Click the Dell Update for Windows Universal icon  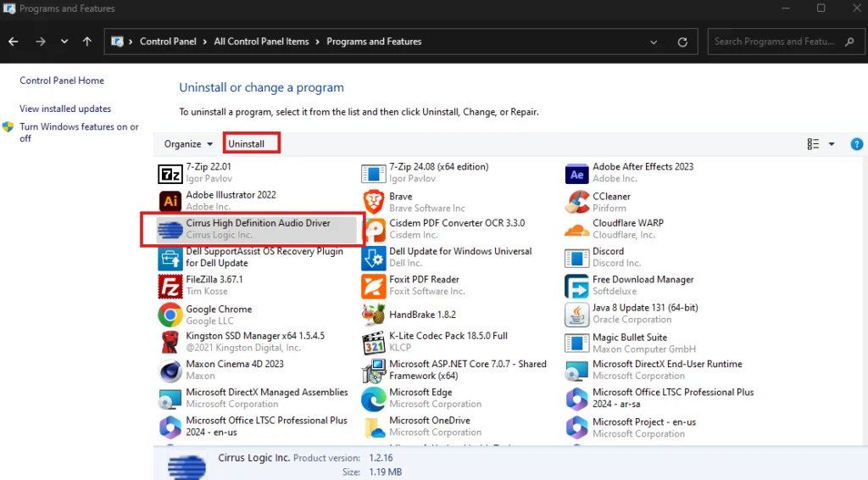[x=373, y=258]
